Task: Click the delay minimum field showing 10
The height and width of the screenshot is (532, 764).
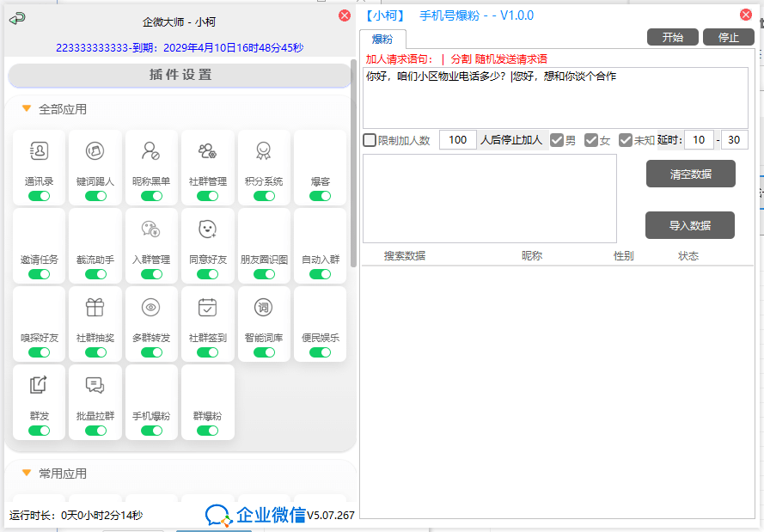Action: [x=699, y=140]
